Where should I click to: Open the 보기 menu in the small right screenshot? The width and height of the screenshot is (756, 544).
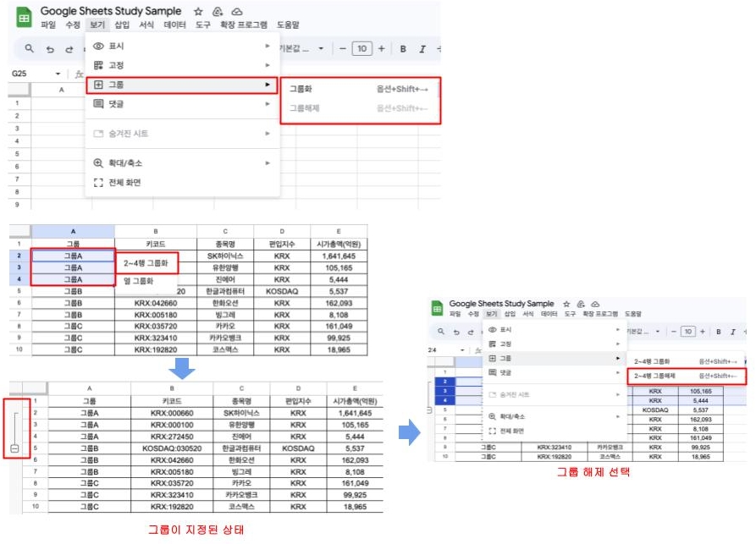click(x=491, y=314)
